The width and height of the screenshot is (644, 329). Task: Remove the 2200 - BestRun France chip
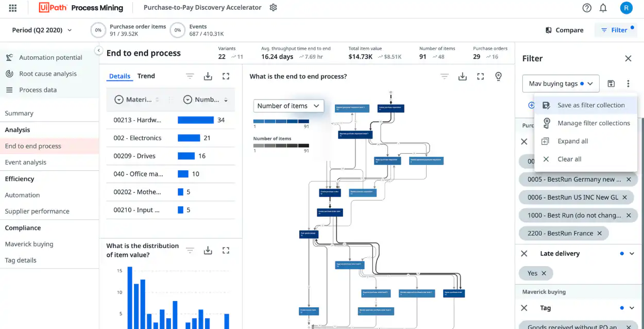pos(599,234)
